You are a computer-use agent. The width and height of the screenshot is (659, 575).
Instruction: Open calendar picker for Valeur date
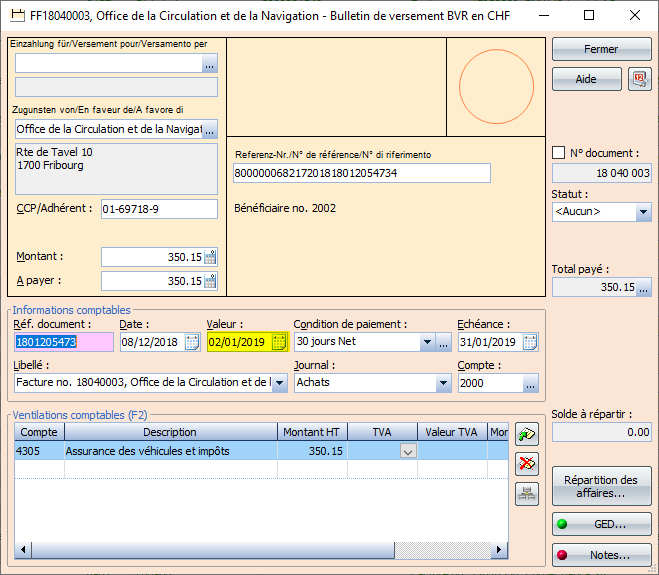pyautogui.click(x=279, y=342)
